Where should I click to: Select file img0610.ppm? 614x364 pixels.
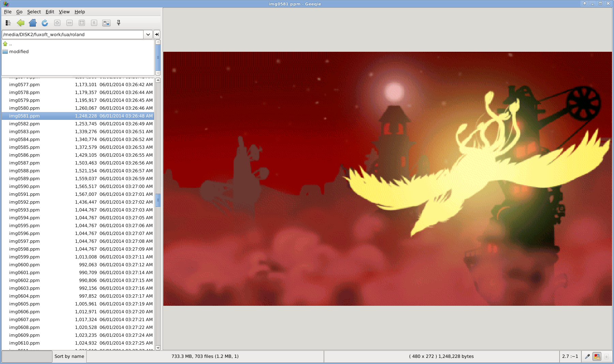tap(78, 343)
